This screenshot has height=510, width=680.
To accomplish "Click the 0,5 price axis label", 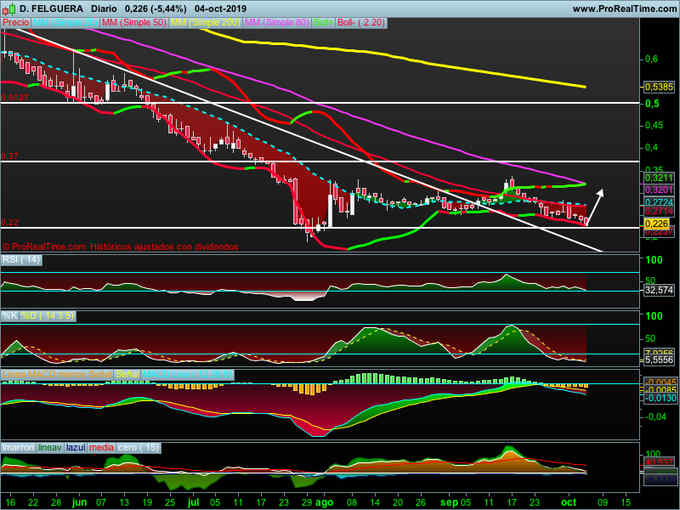I will (652, 104).
